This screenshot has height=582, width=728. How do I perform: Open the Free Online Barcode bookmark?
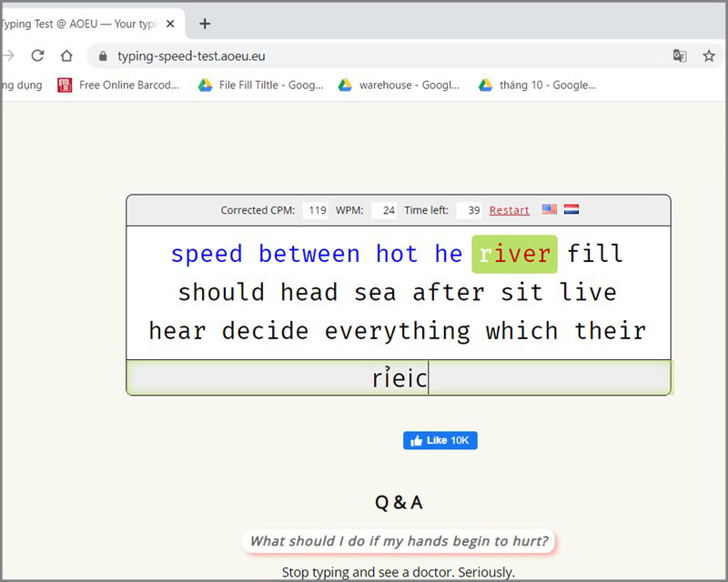pos(118,85)
